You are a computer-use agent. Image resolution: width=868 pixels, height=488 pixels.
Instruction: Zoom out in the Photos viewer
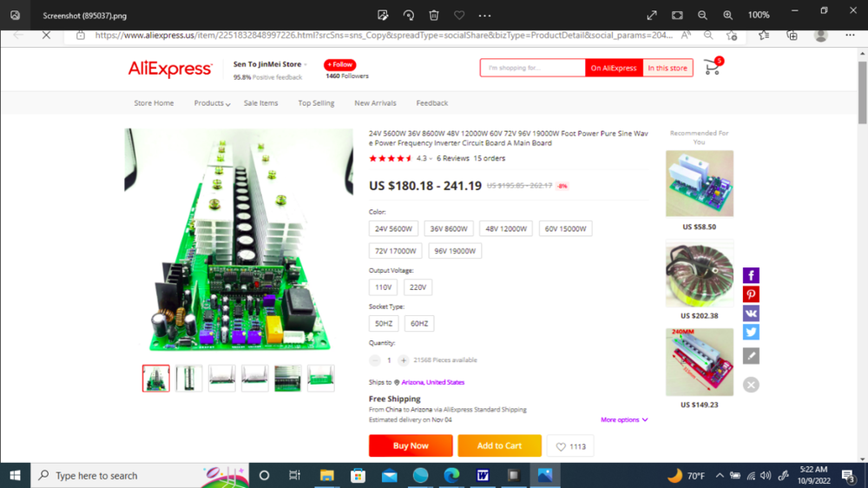(702, 16)
